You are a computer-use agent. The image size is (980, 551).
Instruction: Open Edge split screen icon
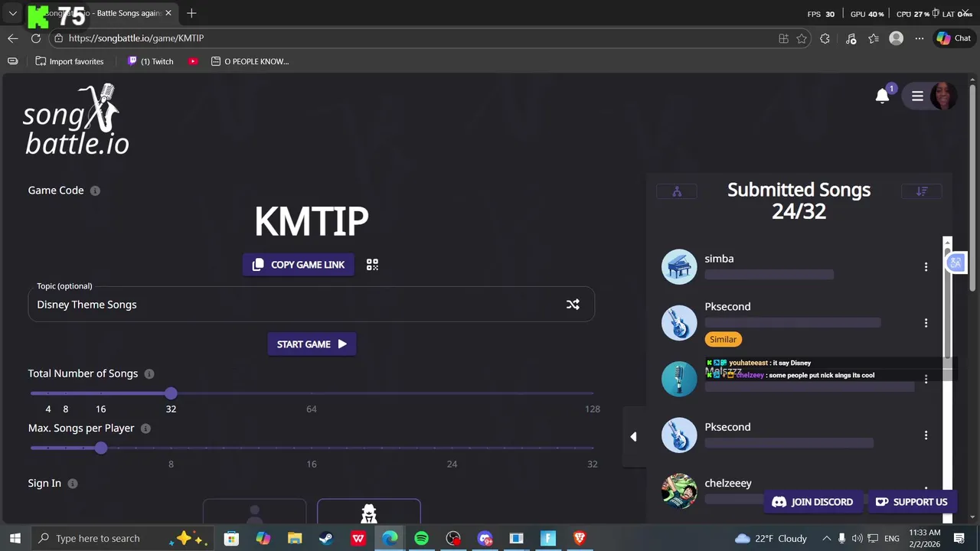783,38
